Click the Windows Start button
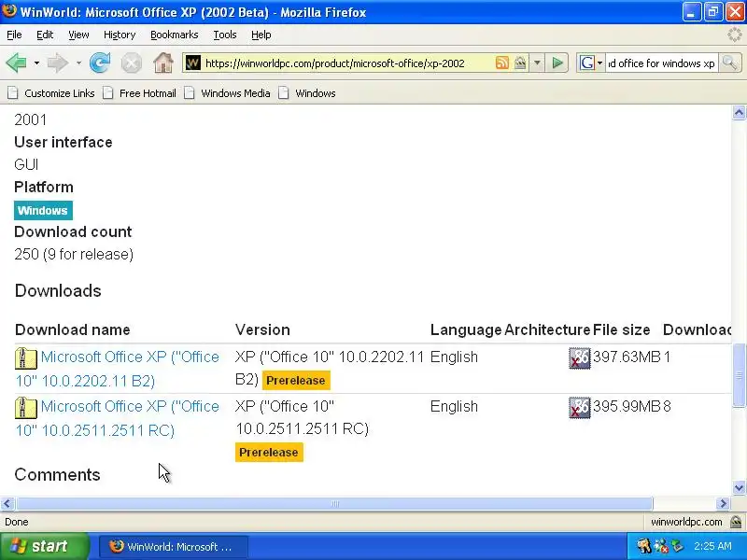The width and height of the screenshot is (747, 560). pyautogui.click(x=44, y=546)
